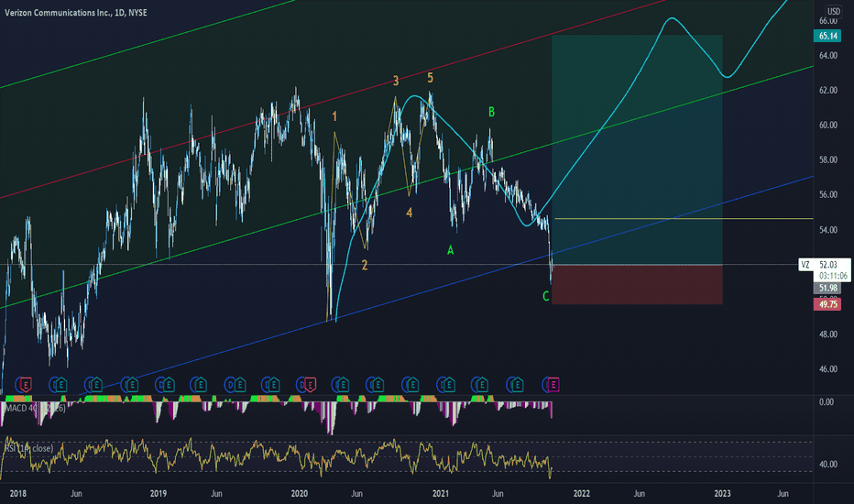The image size is (854, 504).
Task: Click the 0.00 MACD scale value
Action: [x=827, y=402]
